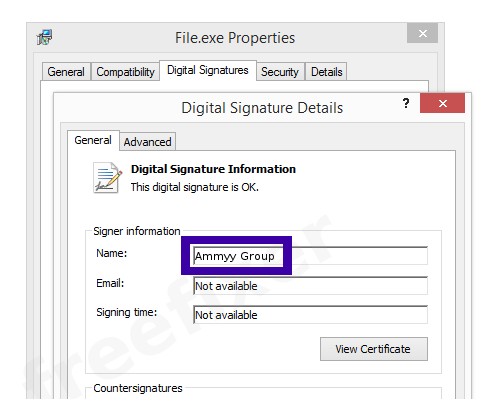Click the 'Signer information' group label

137,231
